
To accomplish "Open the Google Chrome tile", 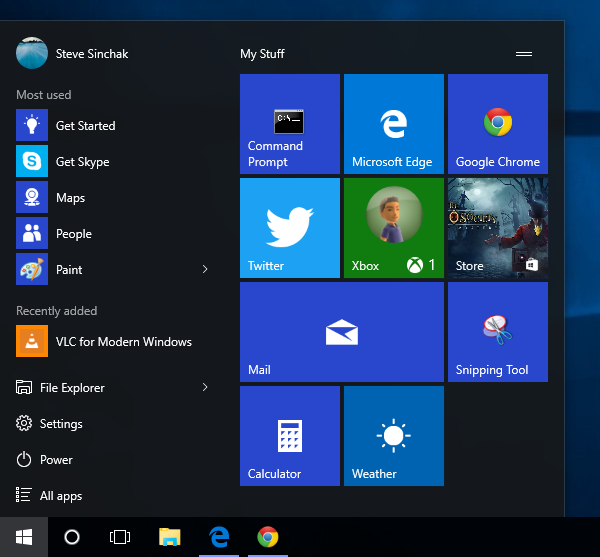I will click(497, 124).
